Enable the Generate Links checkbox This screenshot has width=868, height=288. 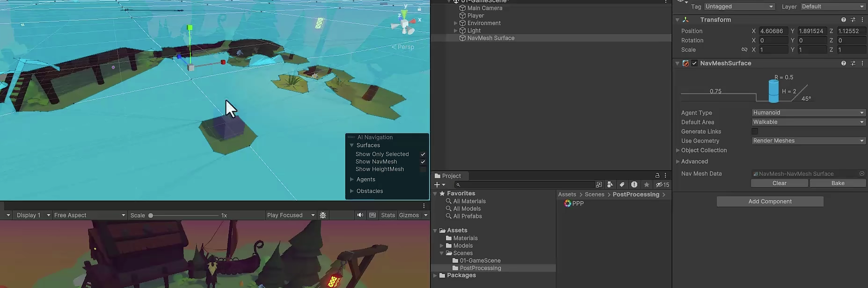point(755,131)
